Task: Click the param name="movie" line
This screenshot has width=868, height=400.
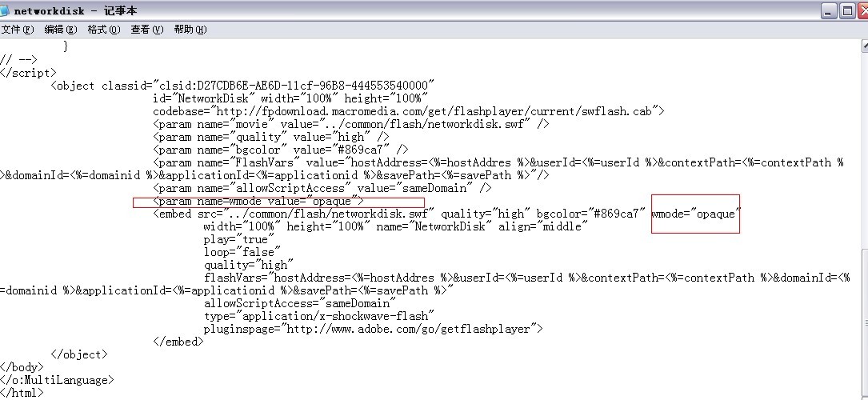Action: [351, 124]
